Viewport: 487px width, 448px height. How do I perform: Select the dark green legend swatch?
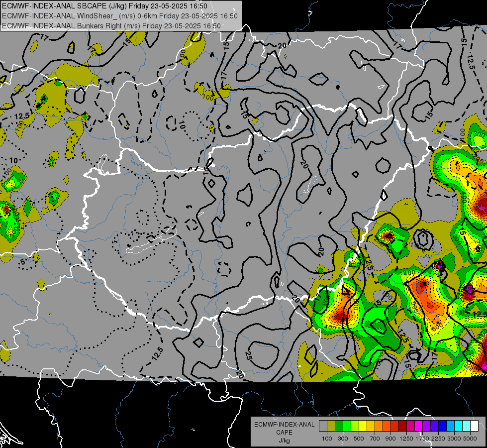click(x=339, y=426)
